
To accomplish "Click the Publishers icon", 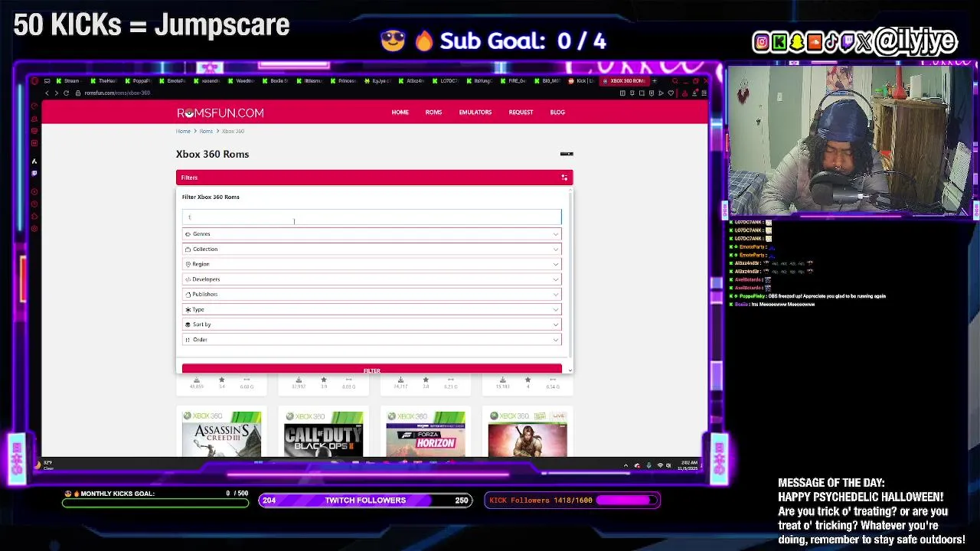I will click(x=188, y=295).
